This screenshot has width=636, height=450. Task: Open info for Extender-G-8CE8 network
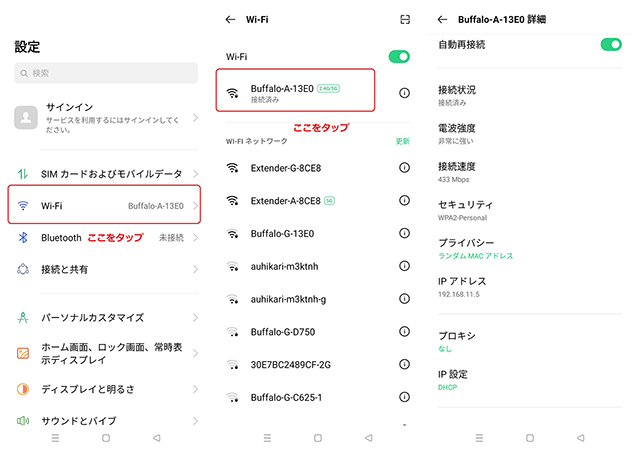coord(404,168)
